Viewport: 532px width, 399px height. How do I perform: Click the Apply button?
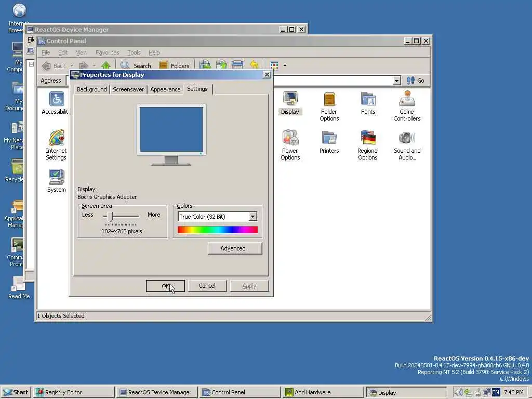[249, 286]
